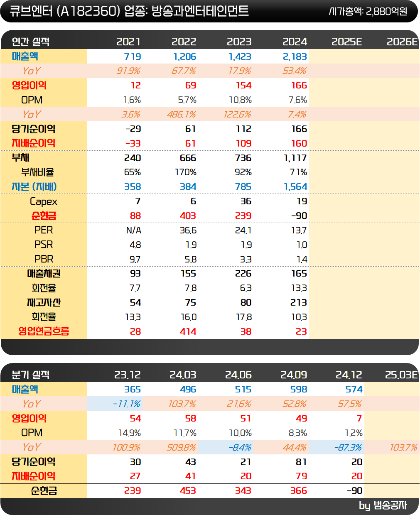Select the quarterly revenue YoY '-11.1%'

[x=126, y=404]
